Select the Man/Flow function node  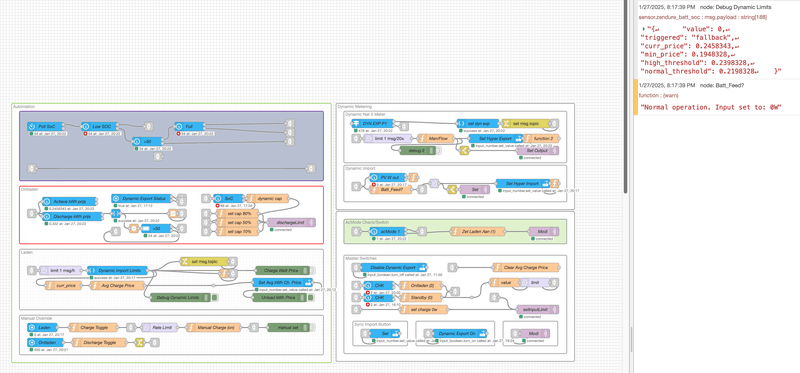tap(436, 138)
